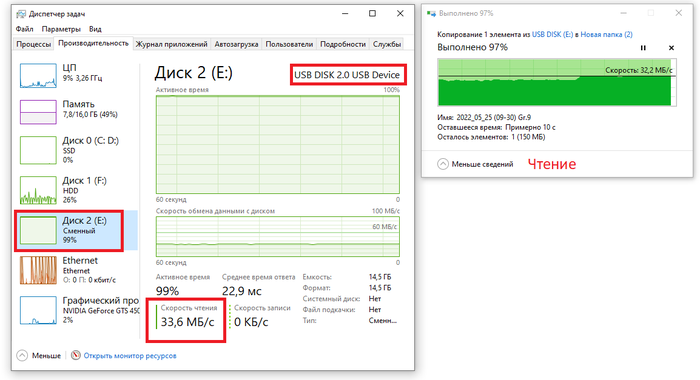Click the Task Manager title bar icon
This screenshot has height=380, width=700.
pos(21,14)
